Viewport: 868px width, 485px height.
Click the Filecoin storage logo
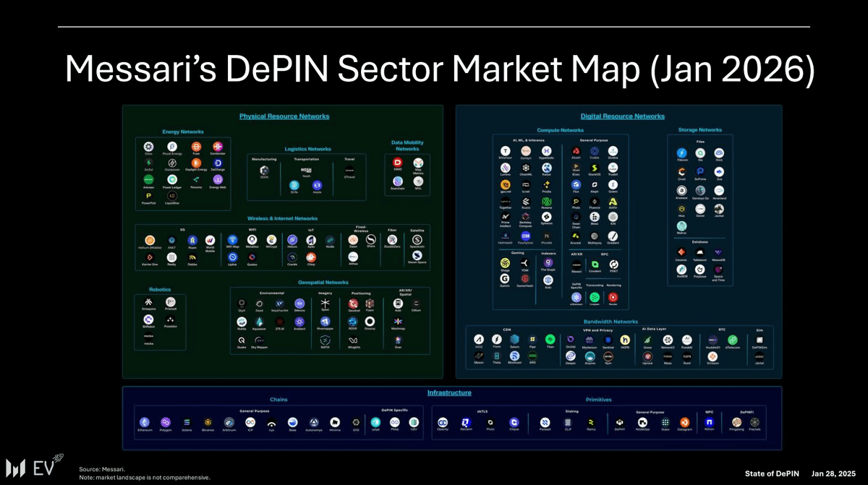[681, 153]
